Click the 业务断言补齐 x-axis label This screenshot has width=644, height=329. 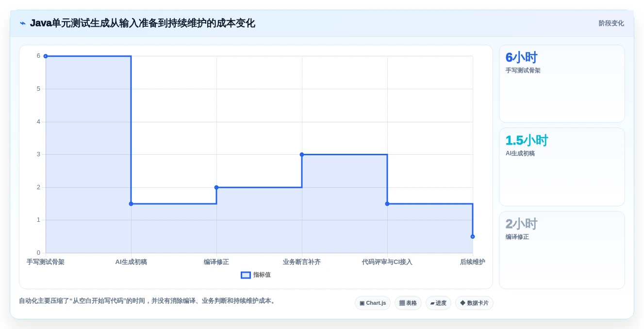click(302, 262)
